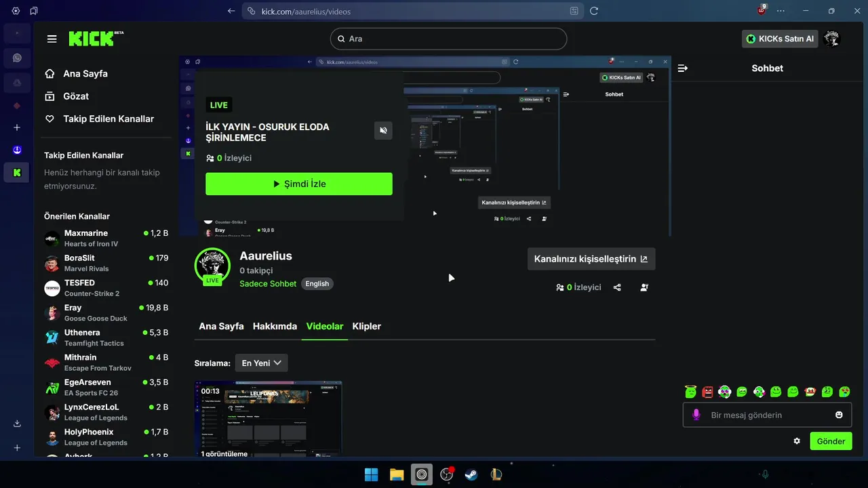
Task: Click the Aaurelius live avatar
Action: click(x=212, y=266)
